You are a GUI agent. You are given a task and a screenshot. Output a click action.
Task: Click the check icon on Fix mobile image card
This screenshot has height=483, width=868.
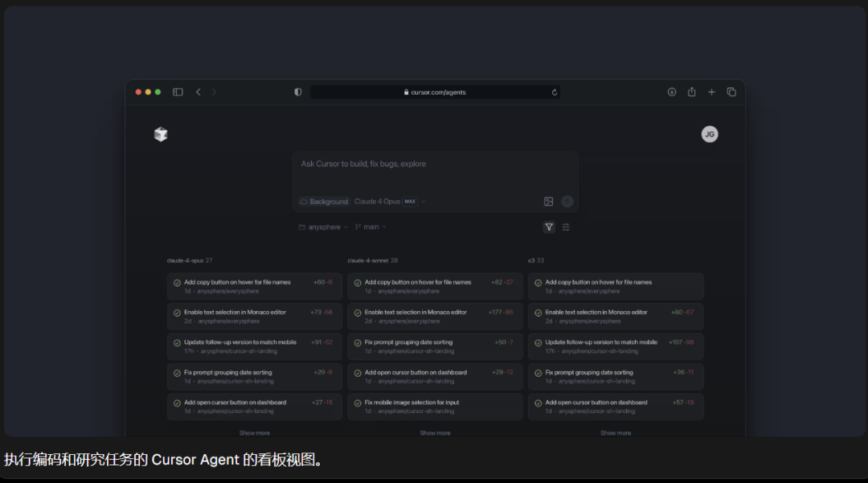358,403
